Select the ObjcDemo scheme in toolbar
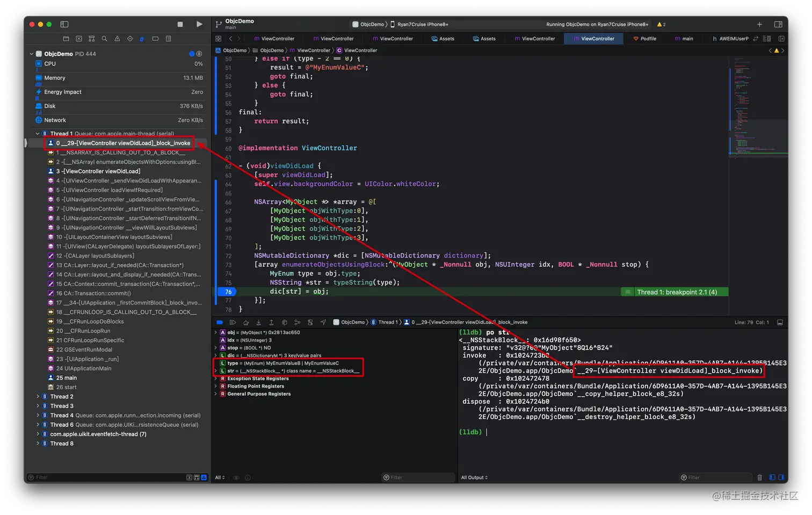 click(x=368, y=24)
